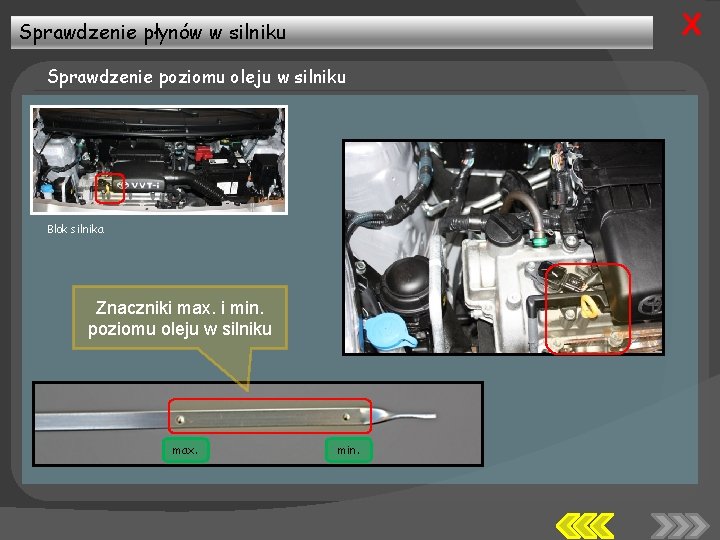
Task: Advance with the gray forward arrows
Action: [x=680, y=526]
